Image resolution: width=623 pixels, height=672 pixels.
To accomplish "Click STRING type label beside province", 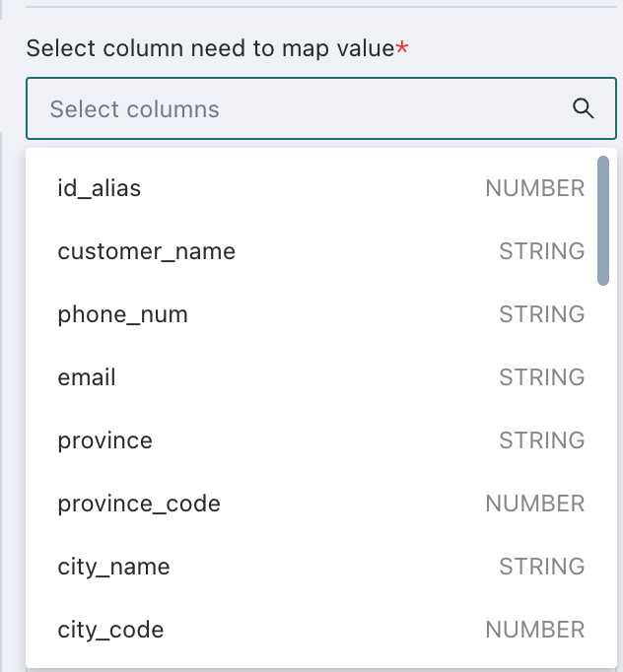I will [x=542, y=440].
